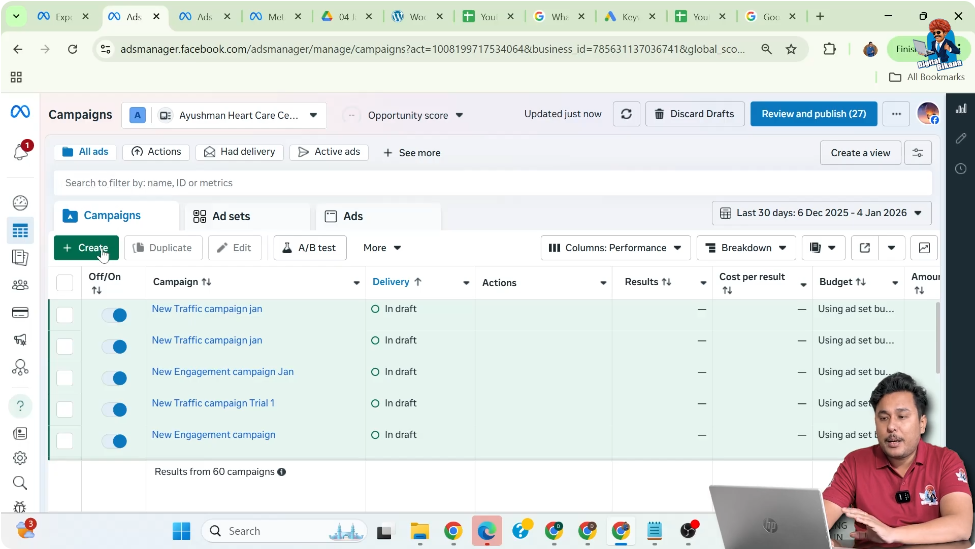Open more options ellipsis near publish
Screen dimensions: 975x549
point(896,114)
